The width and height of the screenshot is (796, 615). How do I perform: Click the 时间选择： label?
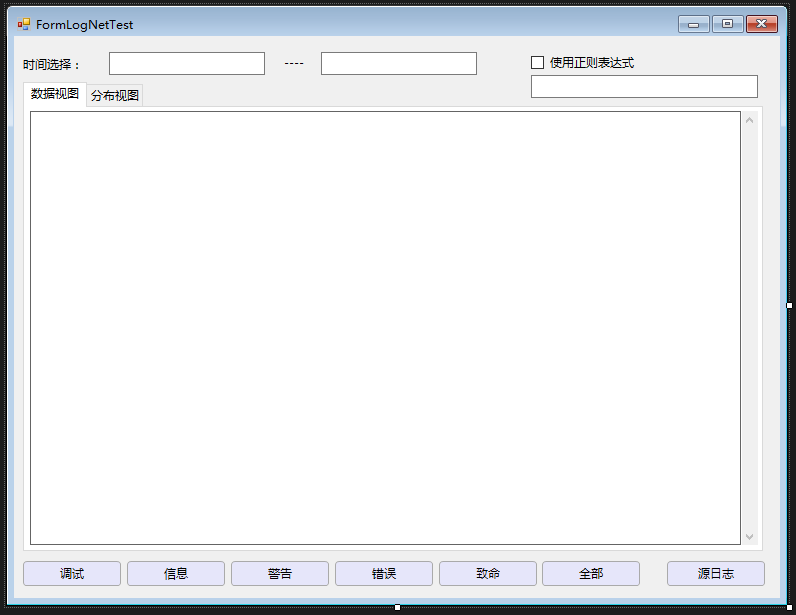(51, 64)
